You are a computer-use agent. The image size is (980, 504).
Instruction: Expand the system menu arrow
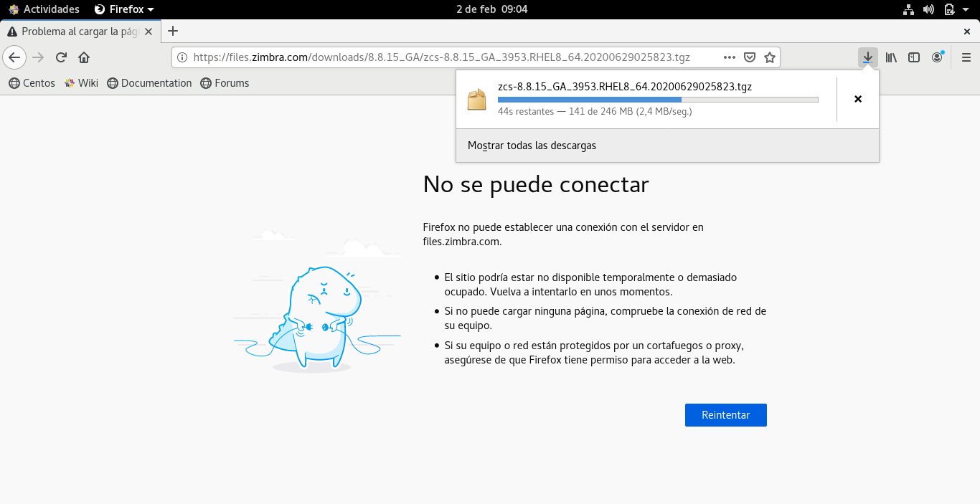tap(965, 10)
